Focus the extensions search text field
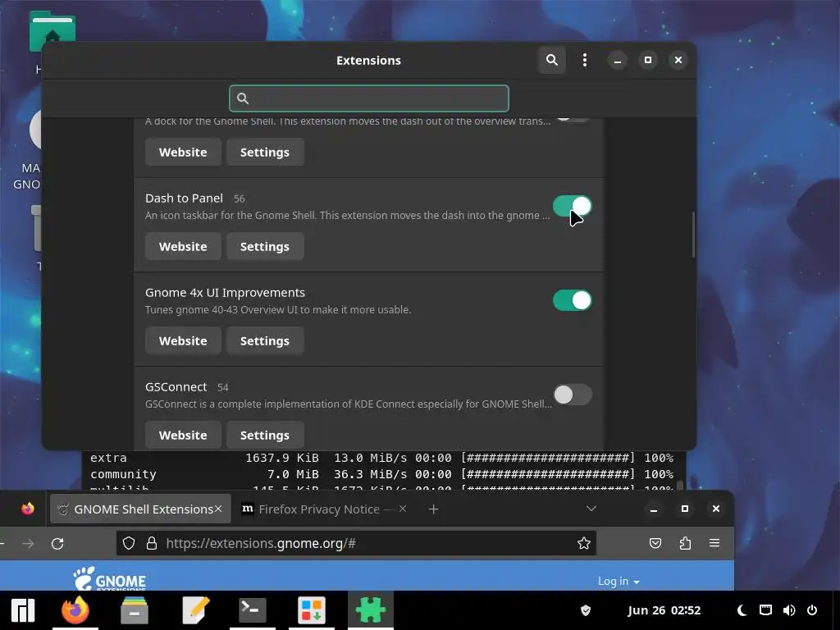This screenshot has height=630, width=840. point(369,98)
